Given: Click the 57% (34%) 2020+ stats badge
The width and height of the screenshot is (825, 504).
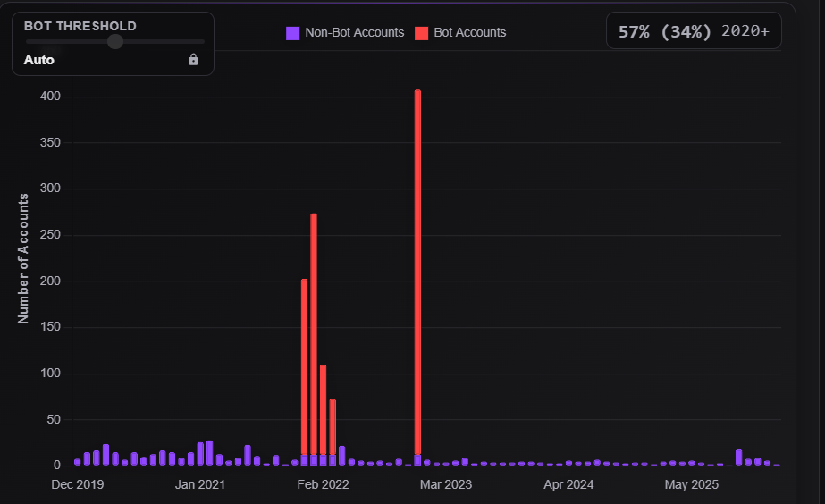Looking at the screenshot, I should (x=694, y=31).
